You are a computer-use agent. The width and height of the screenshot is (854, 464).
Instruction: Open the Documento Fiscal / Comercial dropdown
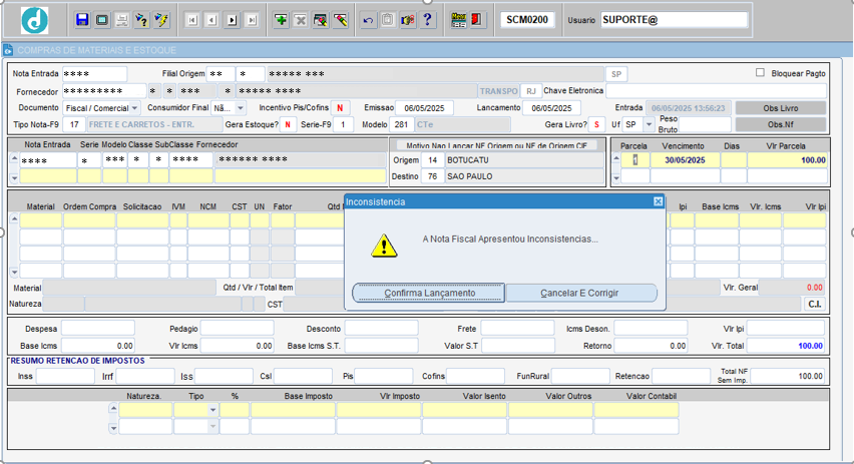(134, 108)
